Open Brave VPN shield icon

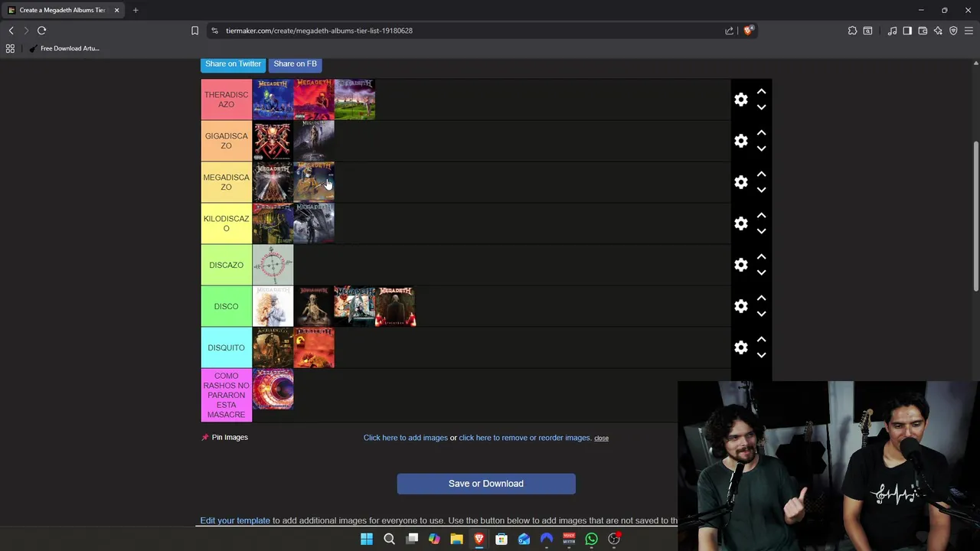[953, 31]
